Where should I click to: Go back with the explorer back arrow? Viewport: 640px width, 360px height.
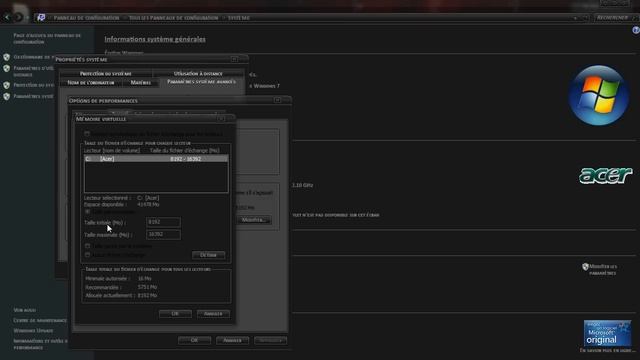7,18
